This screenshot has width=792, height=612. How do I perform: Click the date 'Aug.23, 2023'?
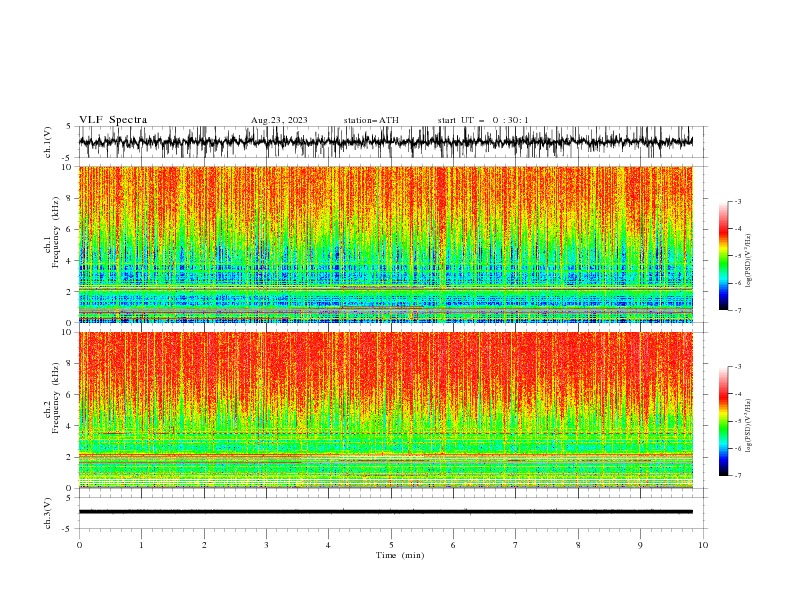coord(279,120)
